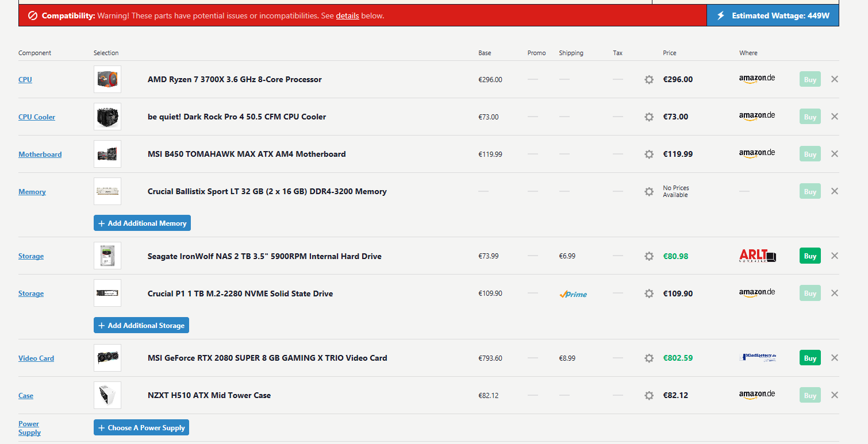The height and width of the screenshot is (444, 868).
Task: Open settings gear for the Seagate IronWolf row
Action: coord(649,256)
